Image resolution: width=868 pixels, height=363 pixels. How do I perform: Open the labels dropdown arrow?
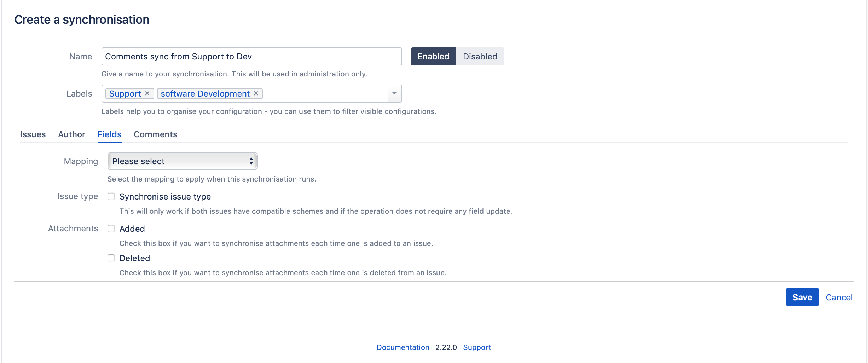[x=394, y=93]
